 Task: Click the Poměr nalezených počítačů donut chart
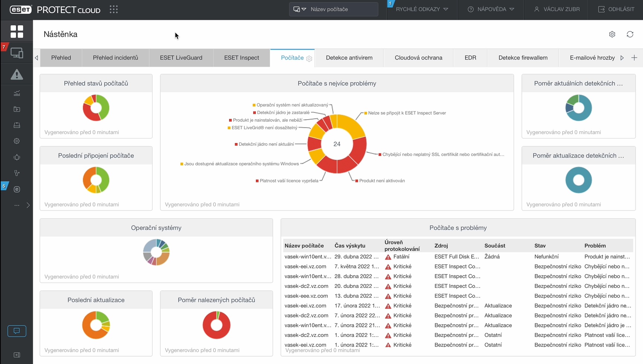coord(216,325)
